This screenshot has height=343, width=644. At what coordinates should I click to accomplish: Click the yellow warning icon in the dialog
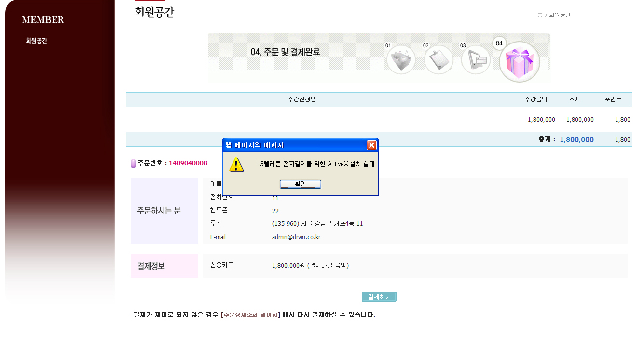236,164
